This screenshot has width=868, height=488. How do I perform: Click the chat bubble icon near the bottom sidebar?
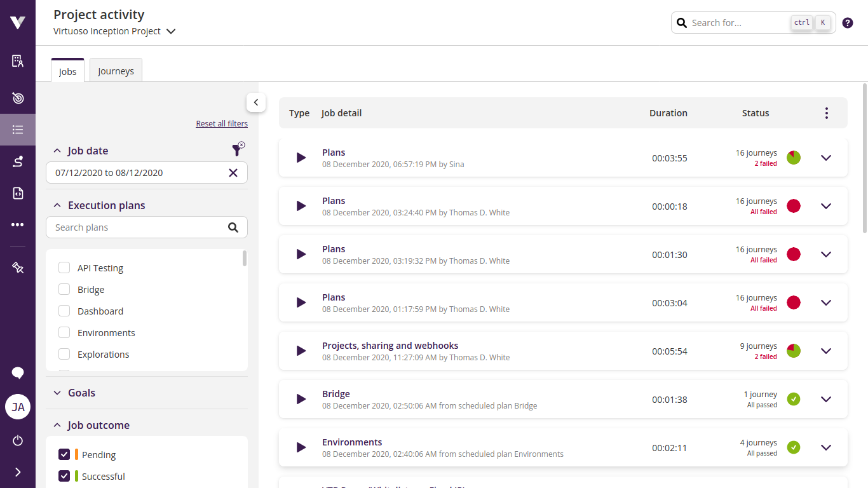click(17, 373)
